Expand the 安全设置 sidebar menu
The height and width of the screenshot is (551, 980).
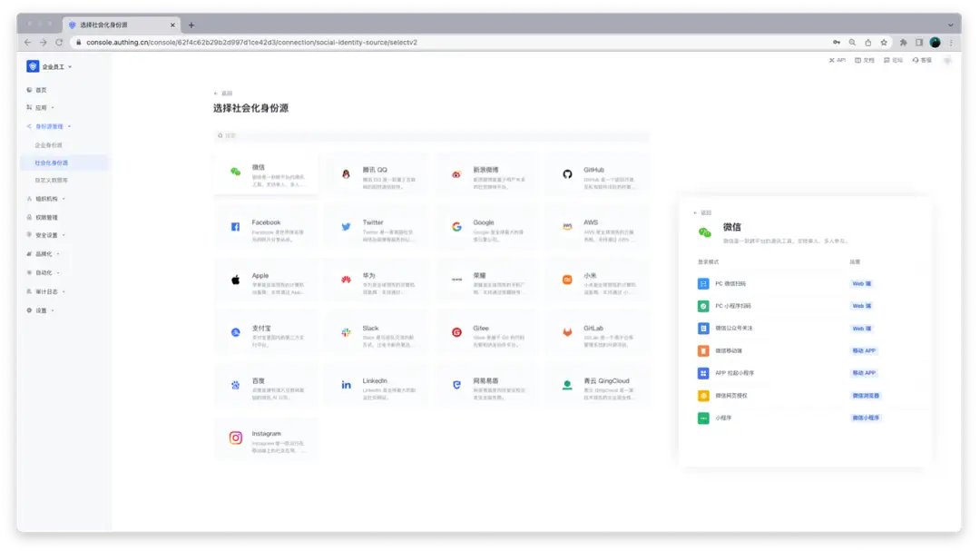pyautogui.click(x=46, y=235)
